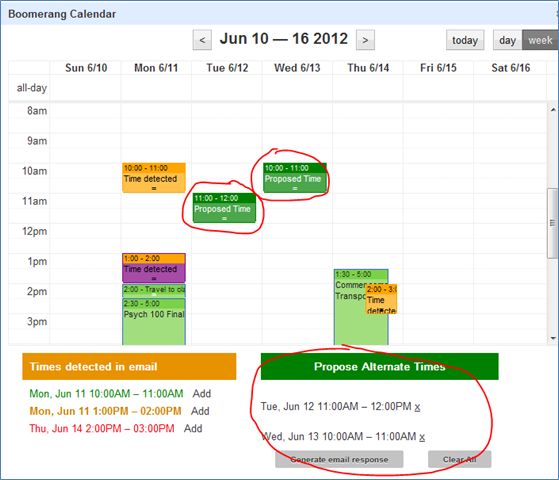
Task: Switch to week view
Action: (540, 40)
